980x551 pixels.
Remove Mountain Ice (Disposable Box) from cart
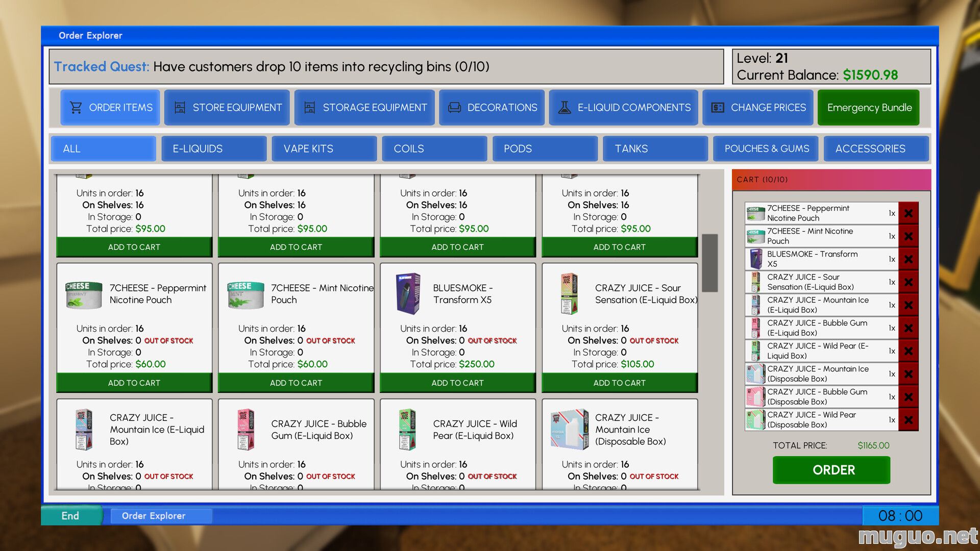pyautogui.click(x=909, y=374)
